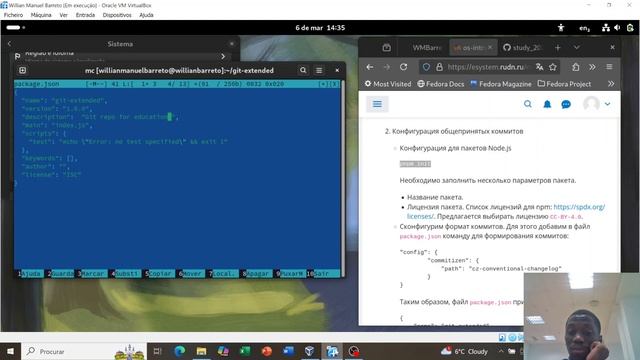This screenshot has height=360, width=640.
Task: Switch to the os-intro browser tab
Action: [x=469, y=48]
